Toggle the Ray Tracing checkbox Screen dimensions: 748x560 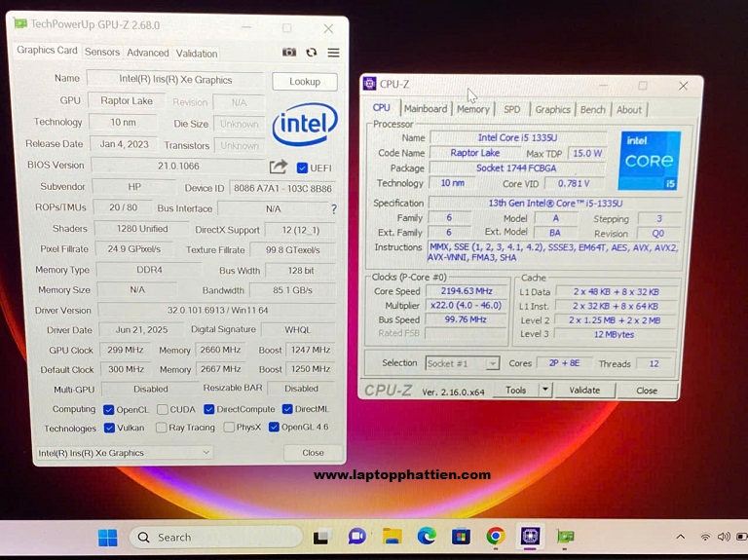[x=162, y=428]
